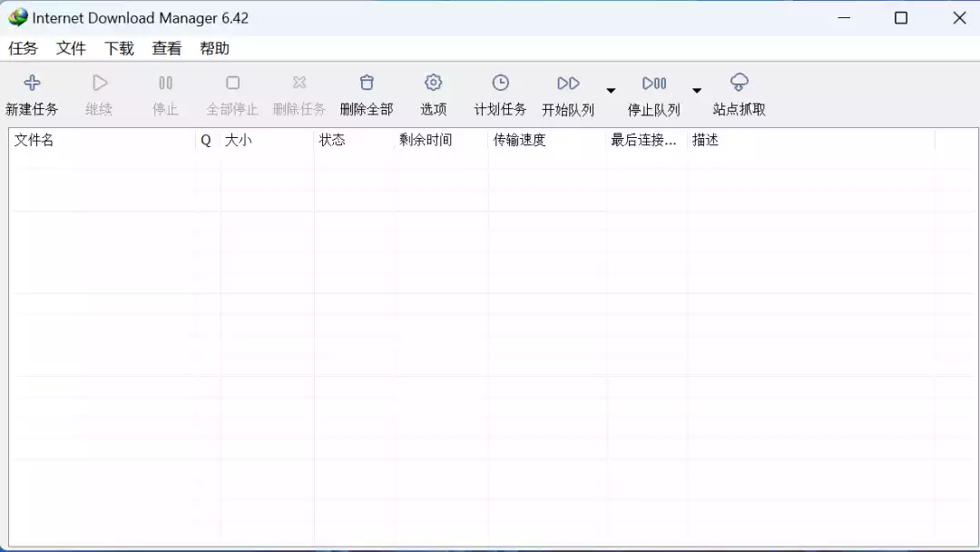The image size is (980, 552).
Task: Expand the 开始队列 dropdown arrow
Action: click(x=611, y=91)
